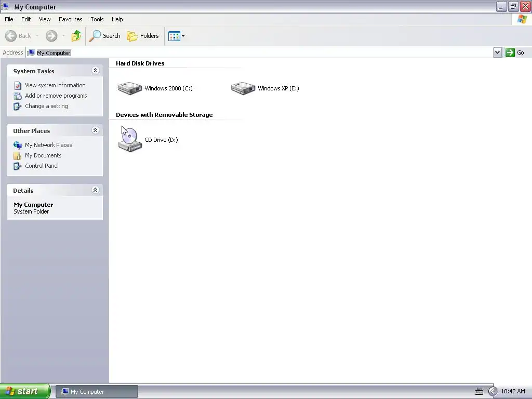Select the Windows XP (E:) drive icon
The image size is (532, 399).
(243, 88)
